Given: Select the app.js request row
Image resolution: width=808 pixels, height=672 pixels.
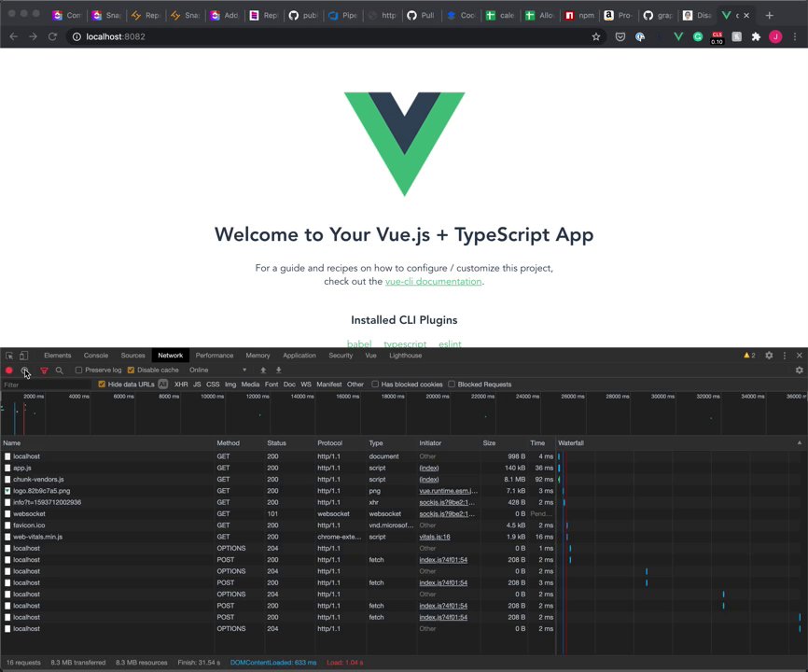Looking at the screenshot, I should 278,468.
